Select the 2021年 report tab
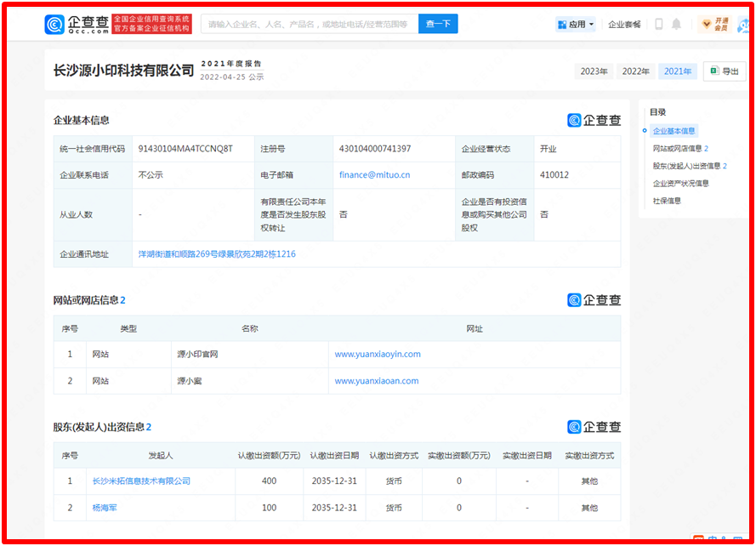The image size is (756, 546). (678, 71)
